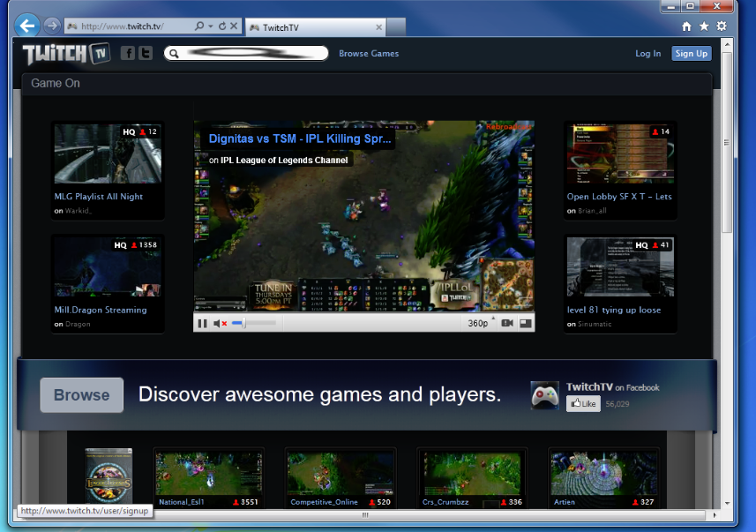
Task: Refresh the page with the reload icon
Action: click(222, 26)
